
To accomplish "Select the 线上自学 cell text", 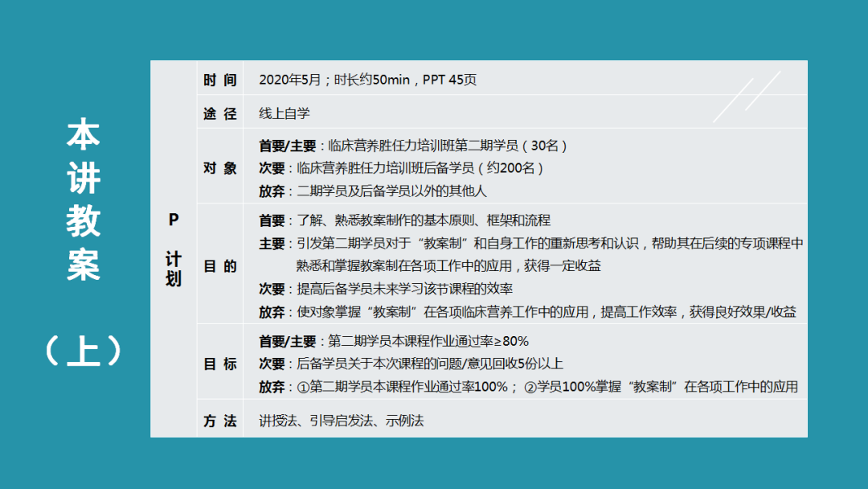I will 285,113.
